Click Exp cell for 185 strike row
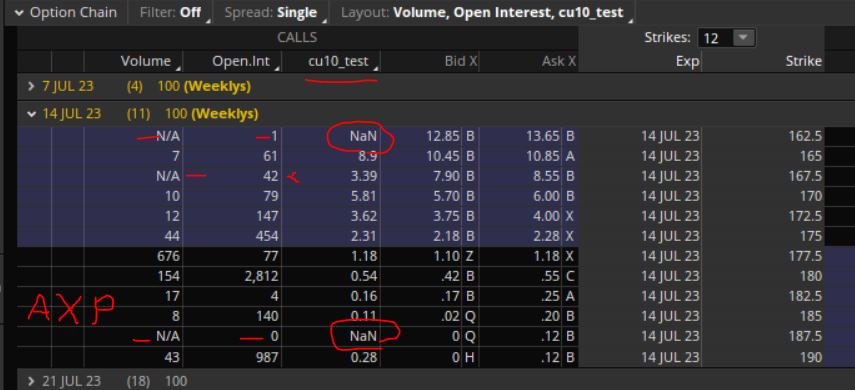 pyautogui.click(x=670, y=316)
